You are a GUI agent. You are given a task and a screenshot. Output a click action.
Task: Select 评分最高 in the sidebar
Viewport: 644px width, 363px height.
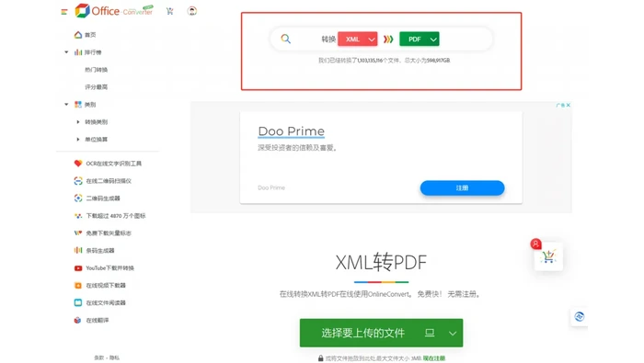(x=96, y=87)
